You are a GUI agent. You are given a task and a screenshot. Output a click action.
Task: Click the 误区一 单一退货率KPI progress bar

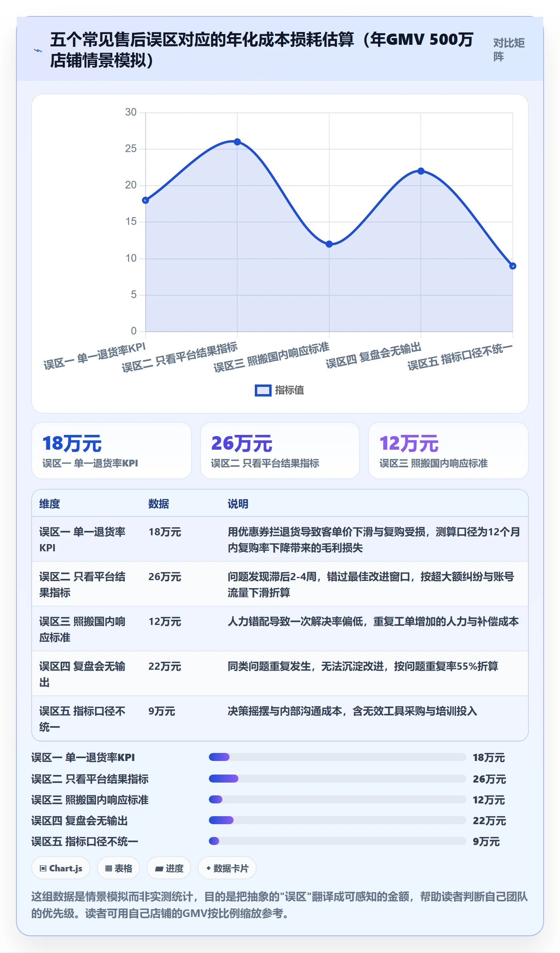pyautogui.click(x=337, y=757)
